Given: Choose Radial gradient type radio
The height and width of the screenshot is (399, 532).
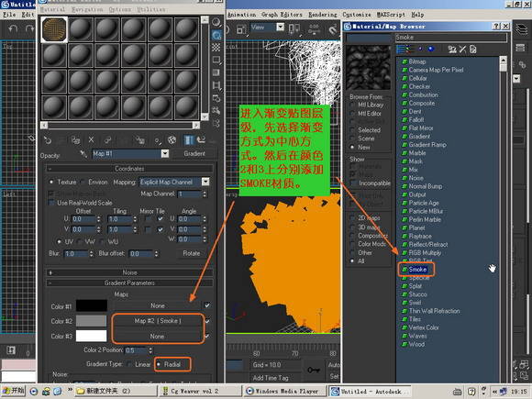Looking at the screenshot, I should (x=159, y=364).
